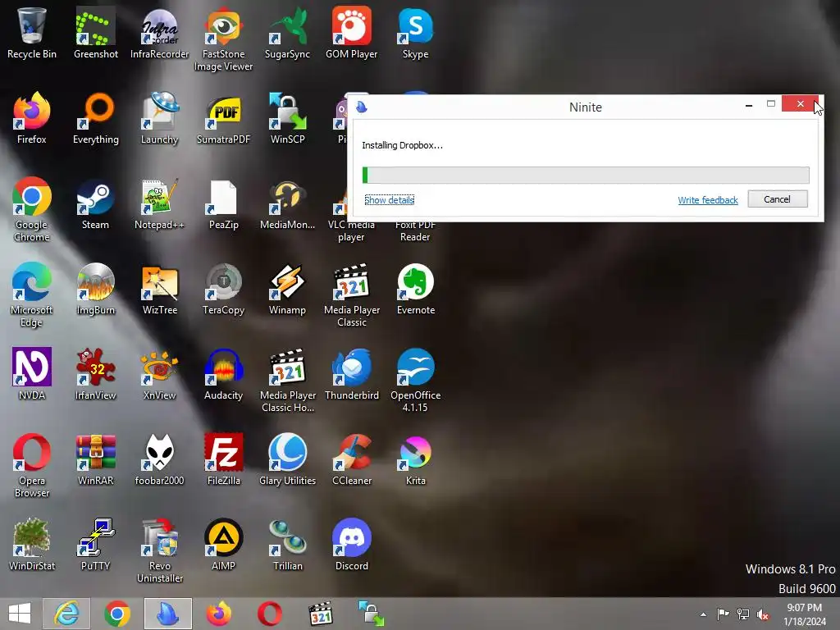Screen dimensions: 840x630
Task: Select the foobar2000 desktop icon
Action: [x=160, y=459]
